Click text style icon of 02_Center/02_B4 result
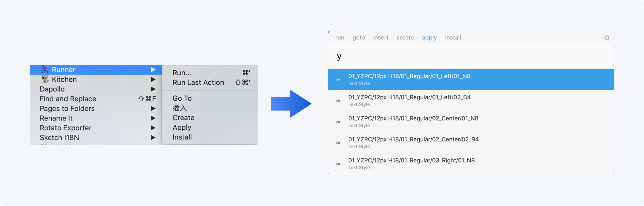 point(338,143)
